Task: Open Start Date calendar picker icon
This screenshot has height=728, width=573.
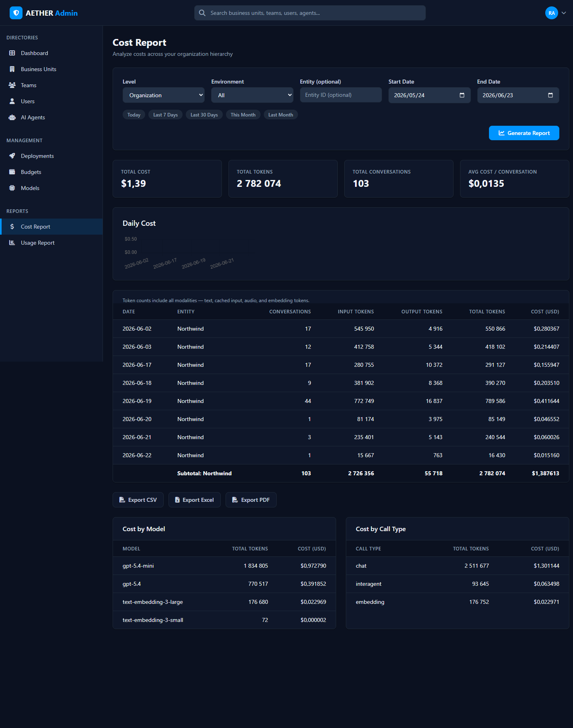Action: click(462, 95)
